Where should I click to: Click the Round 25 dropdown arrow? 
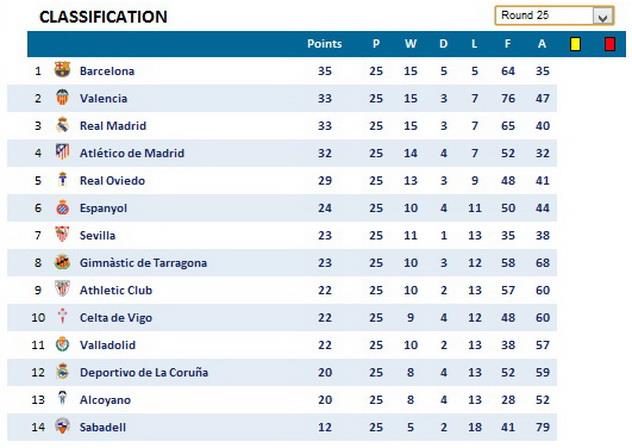[x=602, y=16]
